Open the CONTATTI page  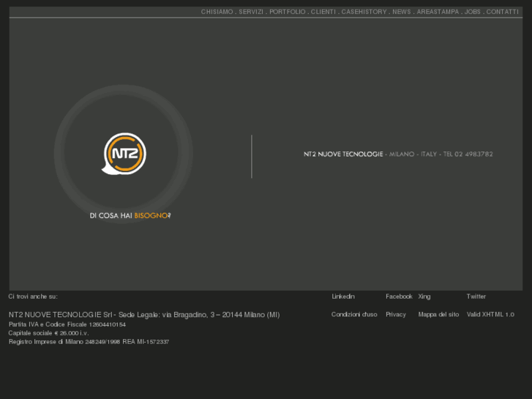(x=503, y=12)
